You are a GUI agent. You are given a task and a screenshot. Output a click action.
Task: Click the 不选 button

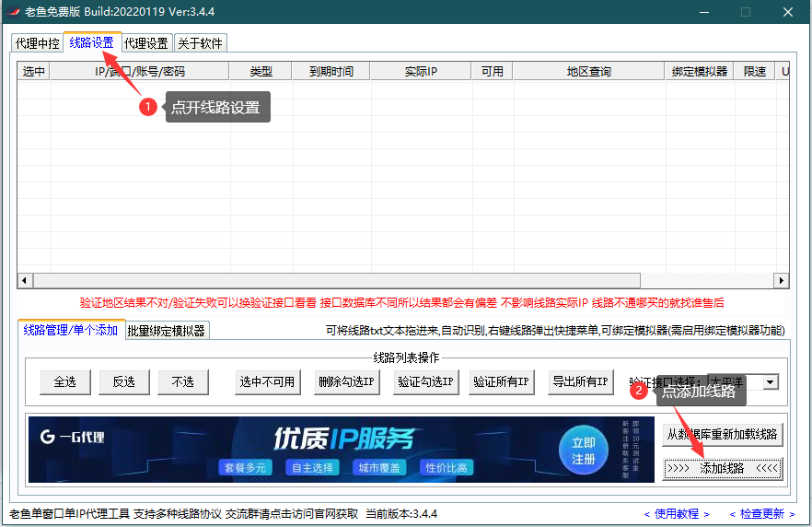182,381
